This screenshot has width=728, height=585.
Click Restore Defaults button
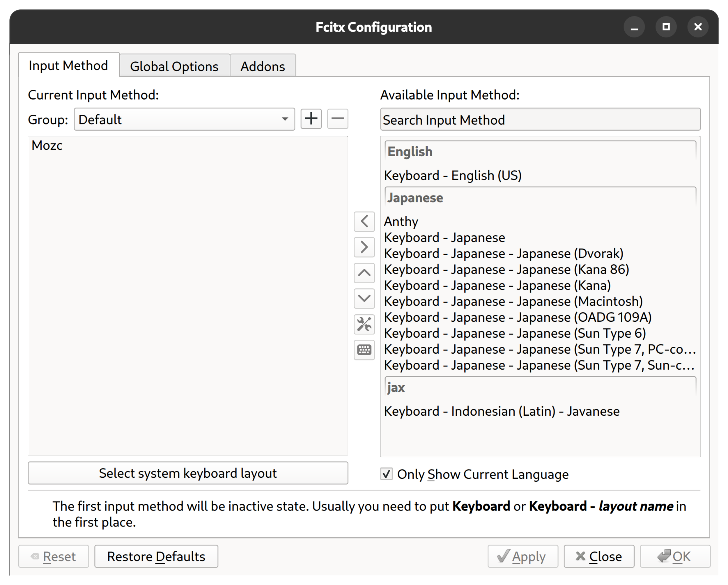(x=156, y=556)
